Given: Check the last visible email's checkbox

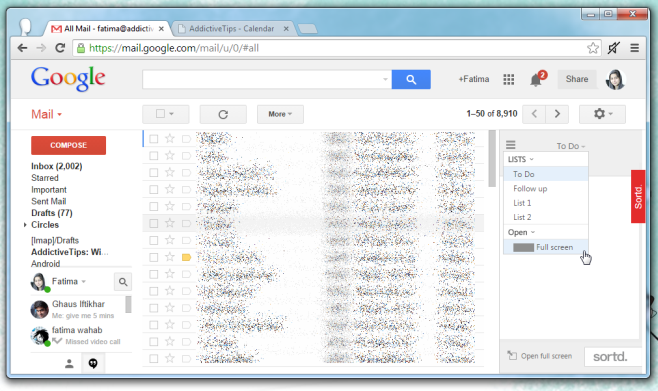Looking at the screenshot, I should tap(154, 359).
